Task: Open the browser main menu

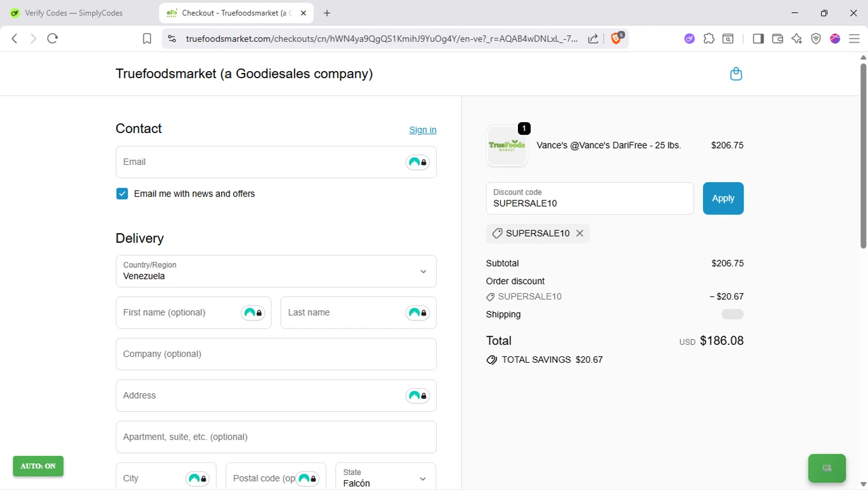Action: point(854,39)
